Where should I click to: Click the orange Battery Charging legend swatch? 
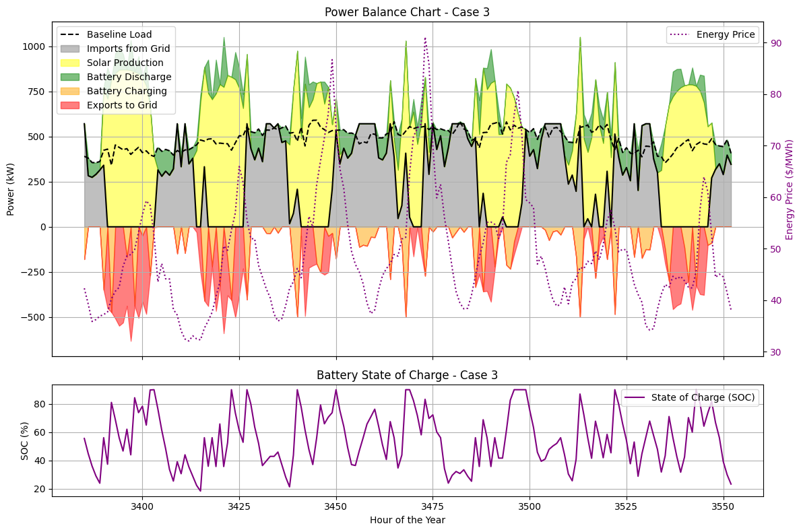(70, 91)
